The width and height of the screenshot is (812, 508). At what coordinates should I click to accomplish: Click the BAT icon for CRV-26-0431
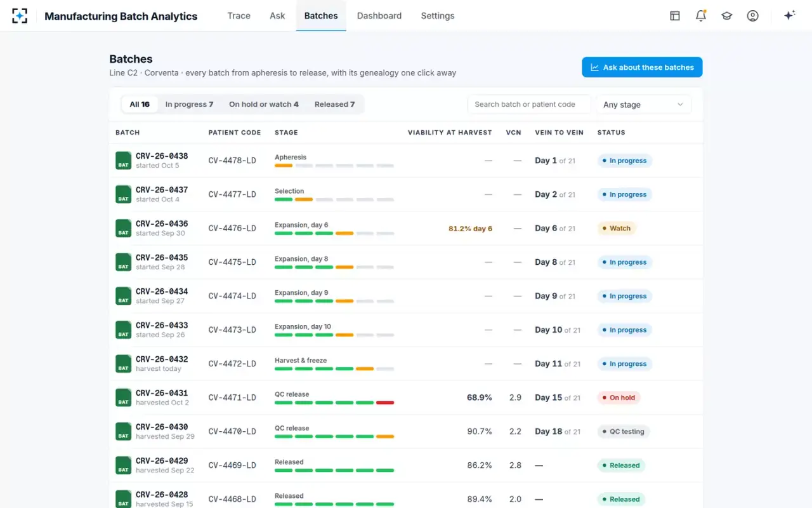tap(123, 398)
